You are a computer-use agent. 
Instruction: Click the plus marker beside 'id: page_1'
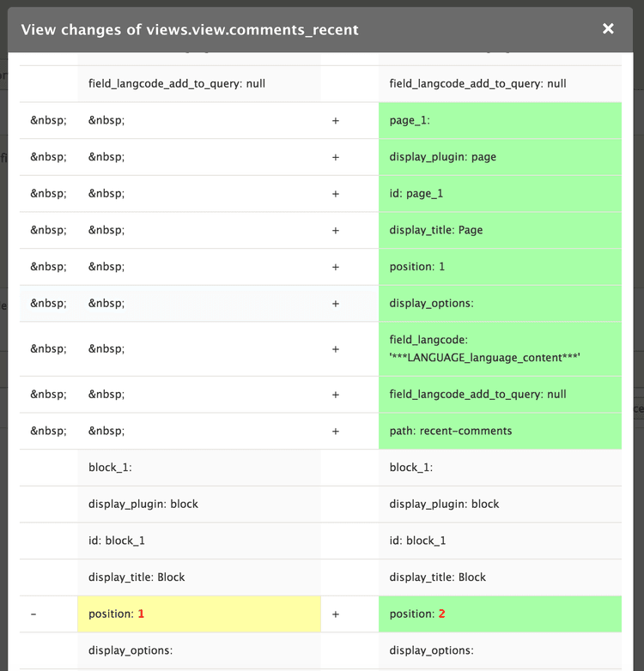(x=336, y=194)
